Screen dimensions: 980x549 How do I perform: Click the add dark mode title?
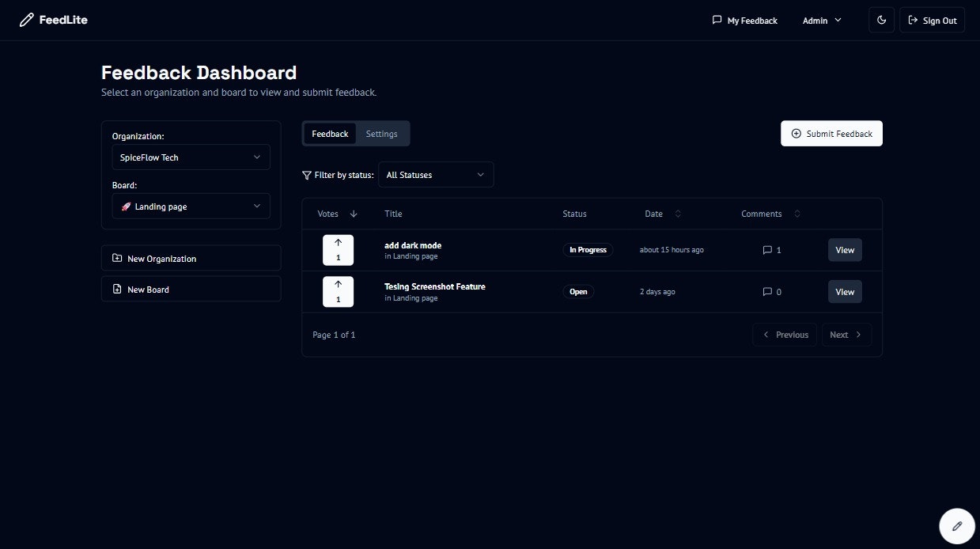coord(413,245)
